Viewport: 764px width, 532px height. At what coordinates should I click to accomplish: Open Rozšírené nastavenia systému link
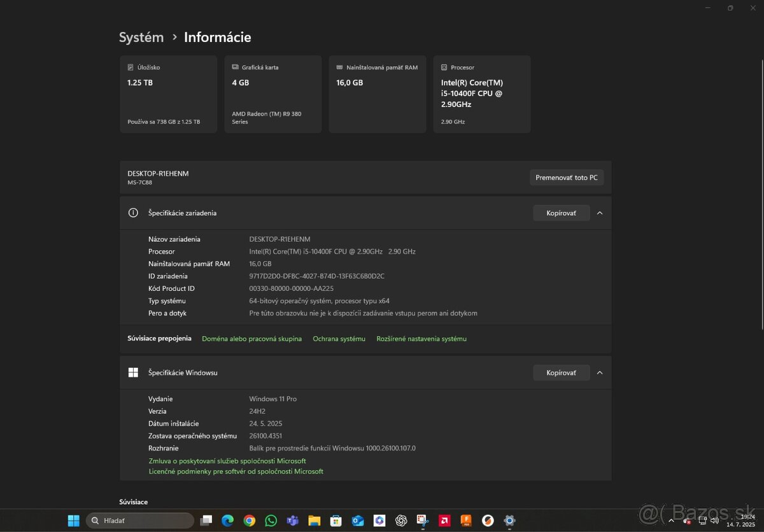421,338
